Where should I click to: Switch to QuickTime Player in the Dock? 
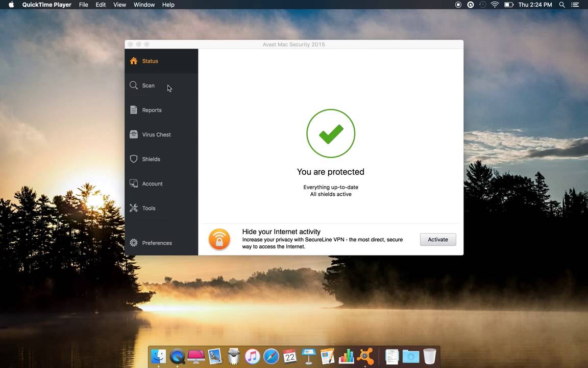177,356
